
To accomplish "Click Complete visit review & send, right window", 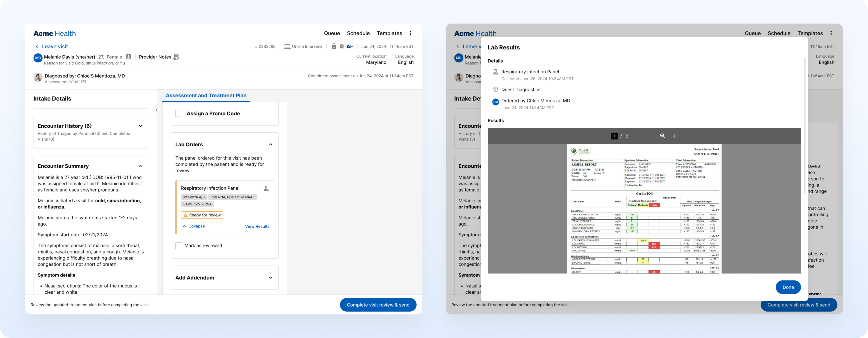I will pyautogui.click(x=798, y=305).
